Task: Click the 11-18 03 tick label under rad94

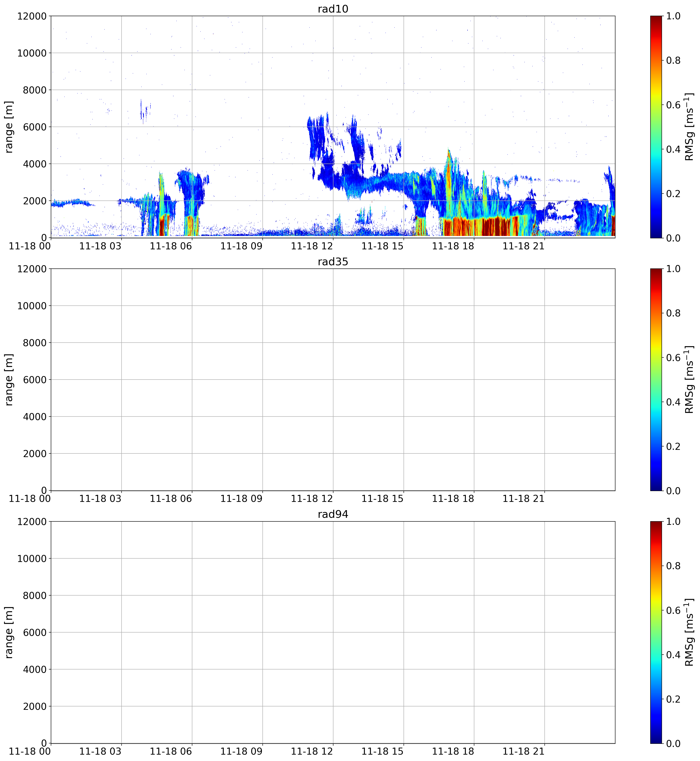Action: pyautogui.click(x=100, y=751)
